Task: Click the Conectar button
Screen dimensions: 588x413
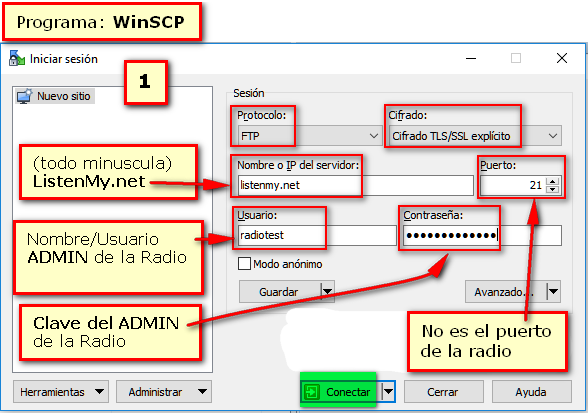Action: [x=341, y=392]
